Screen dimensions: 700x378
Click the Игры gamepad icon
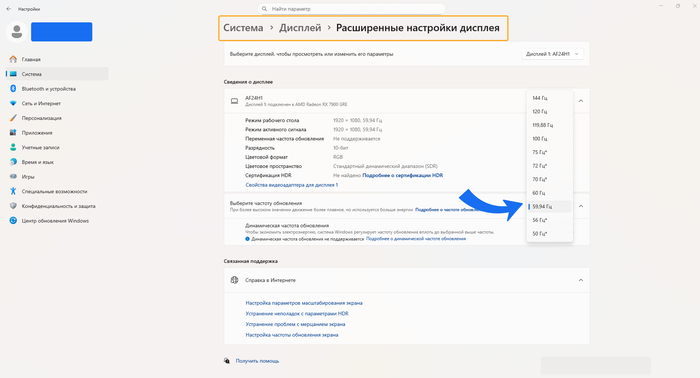(x=13, y=177)
